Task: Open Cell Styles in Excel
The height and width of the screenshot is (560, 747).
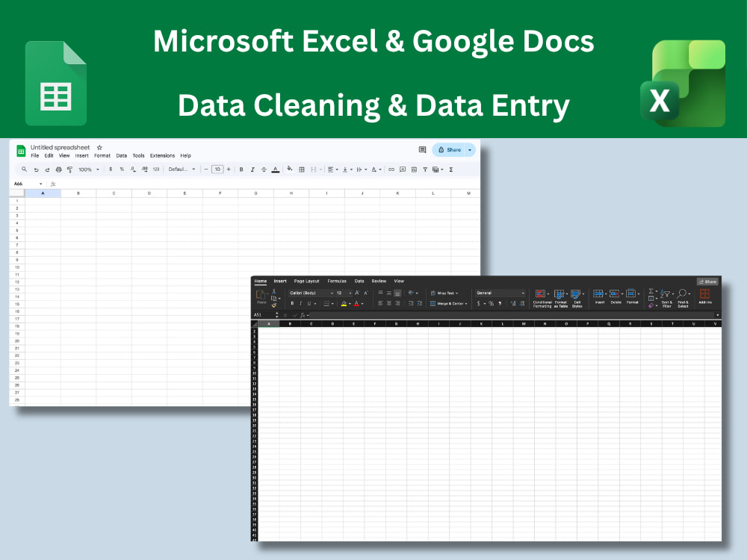Action: click(x=577, y=299)
